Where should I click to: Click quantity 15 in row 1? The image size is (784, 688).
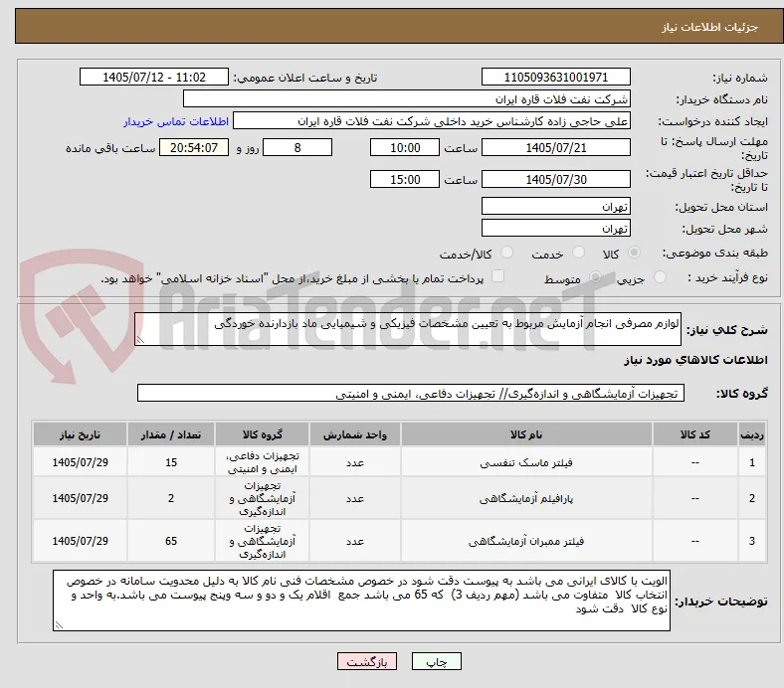[x=171, y=462]
